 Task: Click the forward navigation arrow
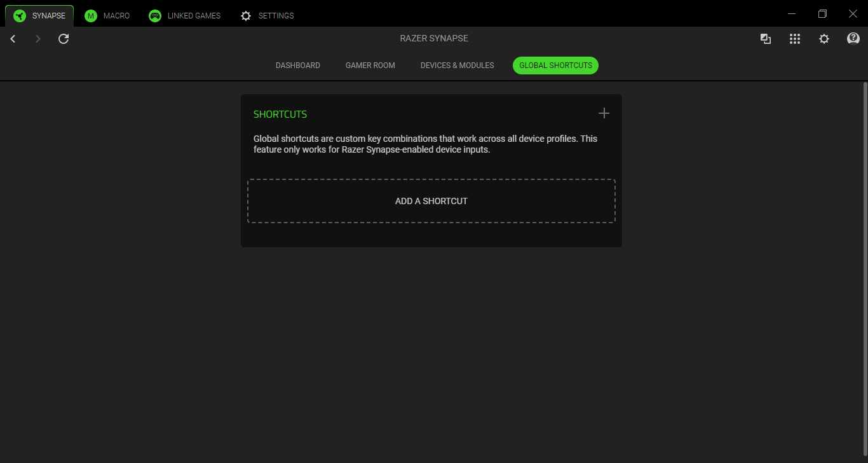[x=38, y=39]
